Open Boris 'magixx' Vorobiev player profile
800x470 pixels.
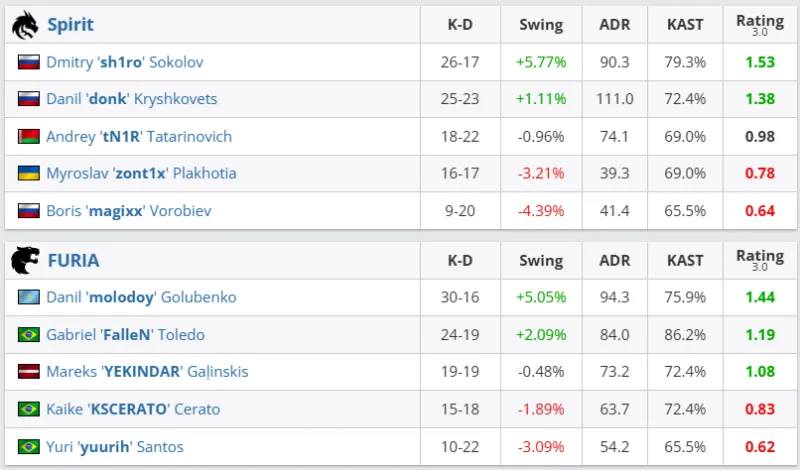(128, 211)
